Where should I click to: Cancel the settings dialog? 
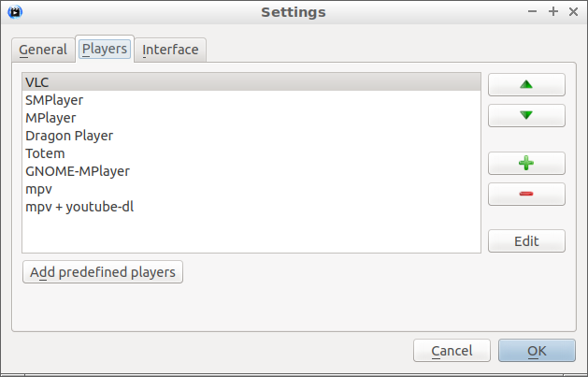[x=452, y=351]
